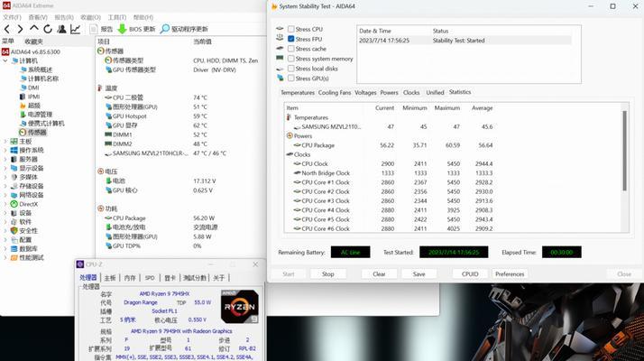Expand the 服务器 tree node
Screen dimensions: 644x361
(5, 159)
